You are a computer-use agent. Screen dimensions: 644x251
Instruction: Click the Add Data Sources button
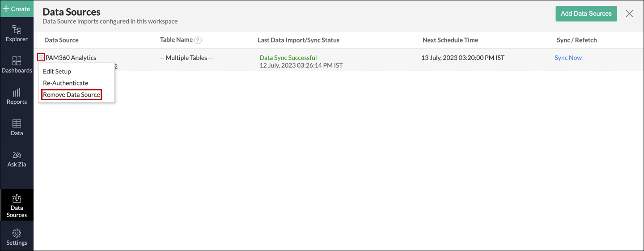(586, 13)
